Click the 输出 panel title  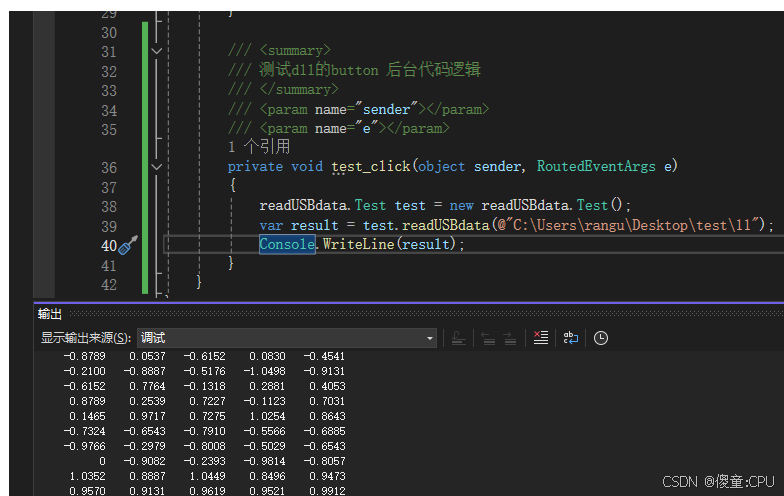[x=50, y=314]
